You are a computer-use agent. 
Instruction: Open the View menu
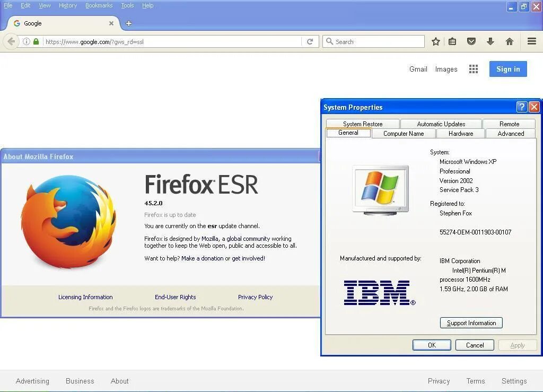point(45,5)
